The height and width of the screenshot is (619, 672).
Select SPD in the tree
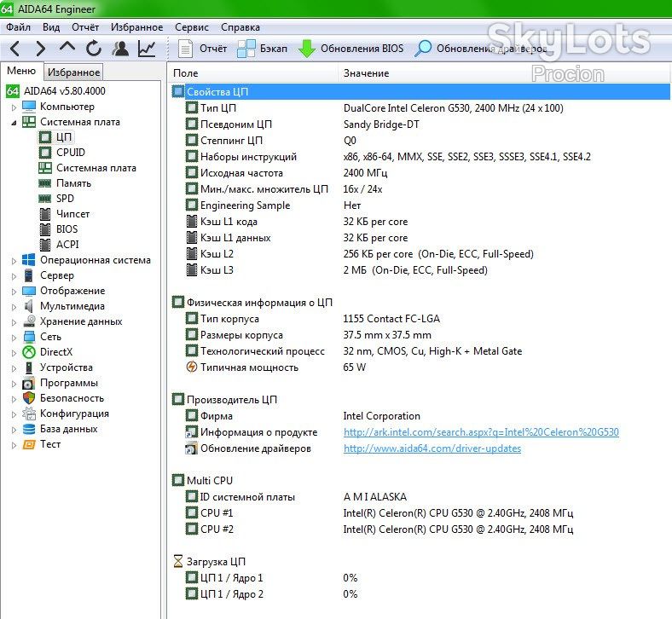(65, 199)
